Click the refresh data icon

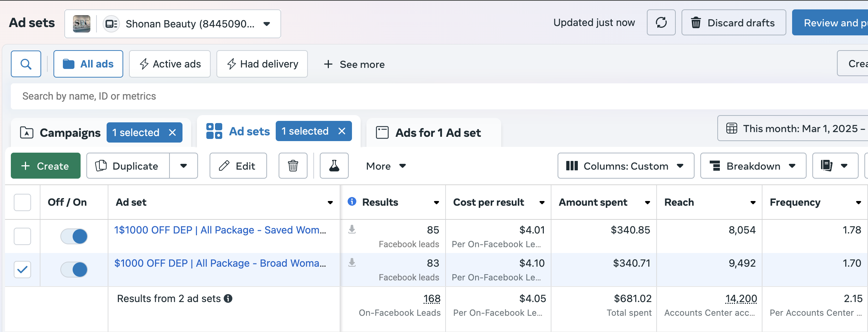tap(661, 23)
